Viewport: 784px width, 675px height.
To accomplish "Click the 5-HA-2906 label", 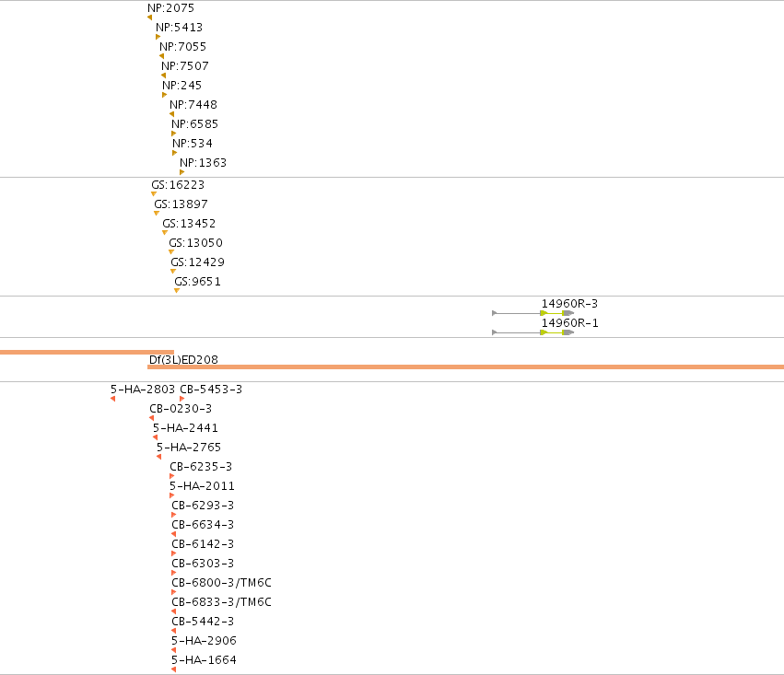I will click(x=204, y=641).
